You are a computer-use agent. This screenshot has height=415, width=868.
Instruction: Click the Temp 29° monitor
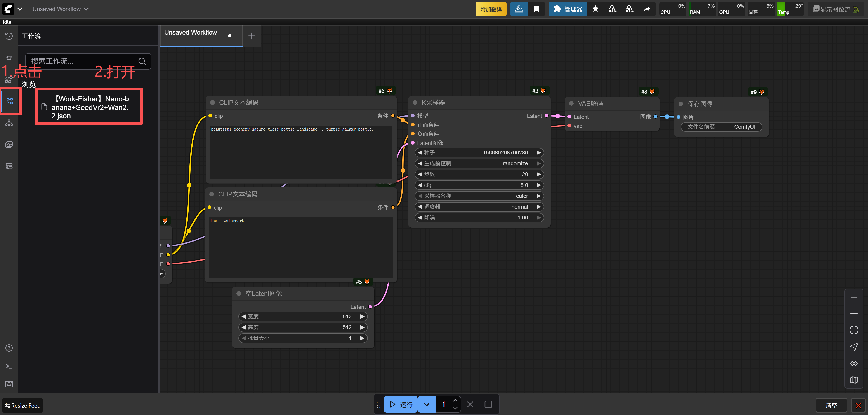point(790,9)
